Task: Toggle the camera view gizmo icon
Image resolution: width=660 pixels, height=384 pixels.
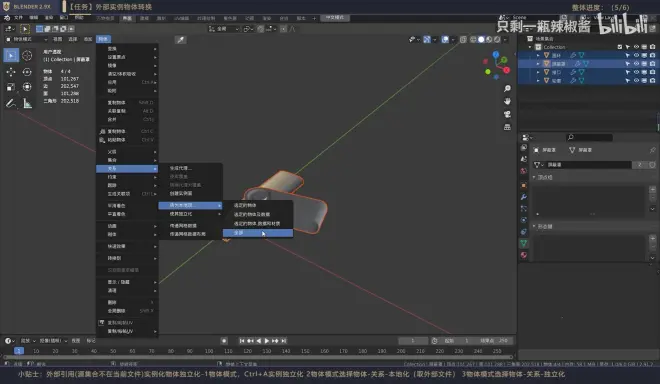Action: pos(507,114)
